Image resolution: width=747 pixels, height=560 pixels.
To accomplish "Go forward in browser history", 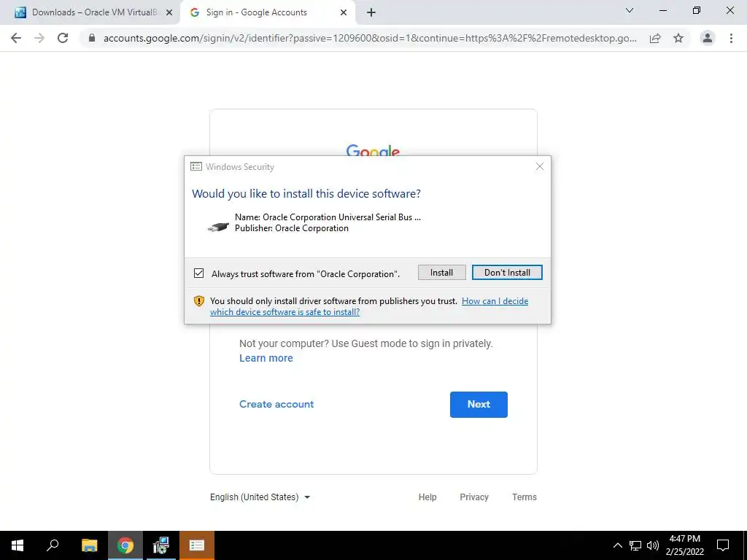I will (39, 38).
